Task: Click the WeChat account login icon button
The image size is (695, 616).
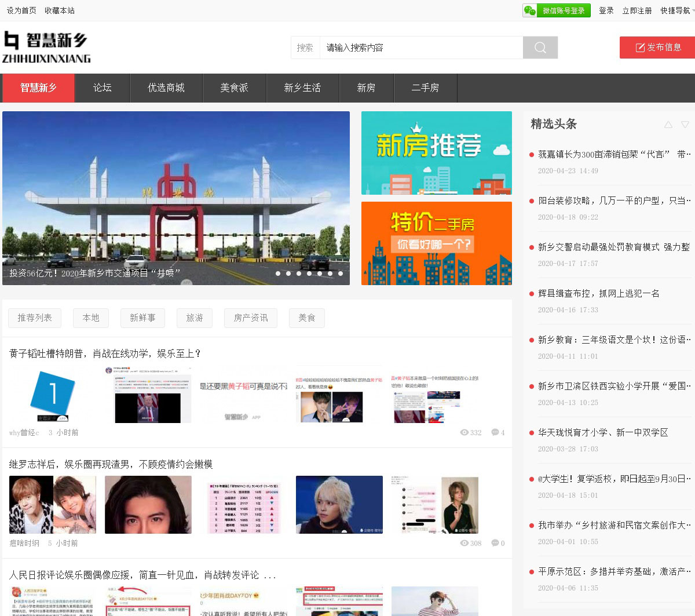Action: click(x=556, y=10)
